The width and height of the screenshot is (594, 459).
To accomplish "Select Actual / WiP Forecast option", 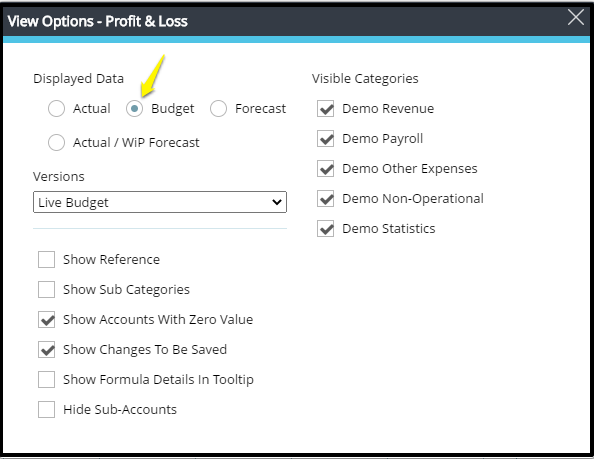I will (x=56, y=143).
